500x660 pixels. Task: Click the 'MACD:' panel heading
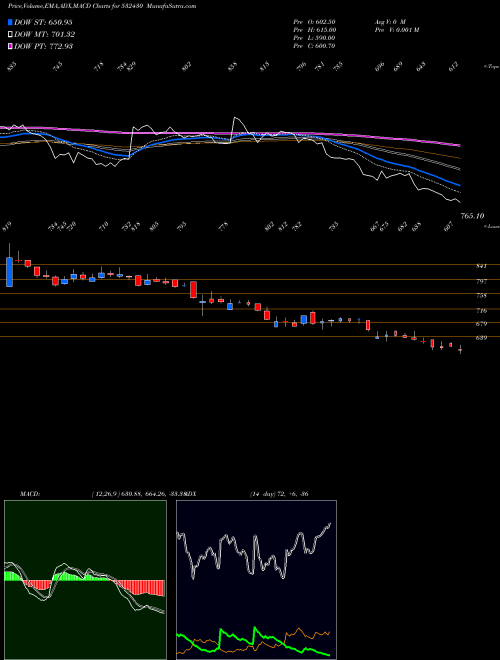coord(29,494)
